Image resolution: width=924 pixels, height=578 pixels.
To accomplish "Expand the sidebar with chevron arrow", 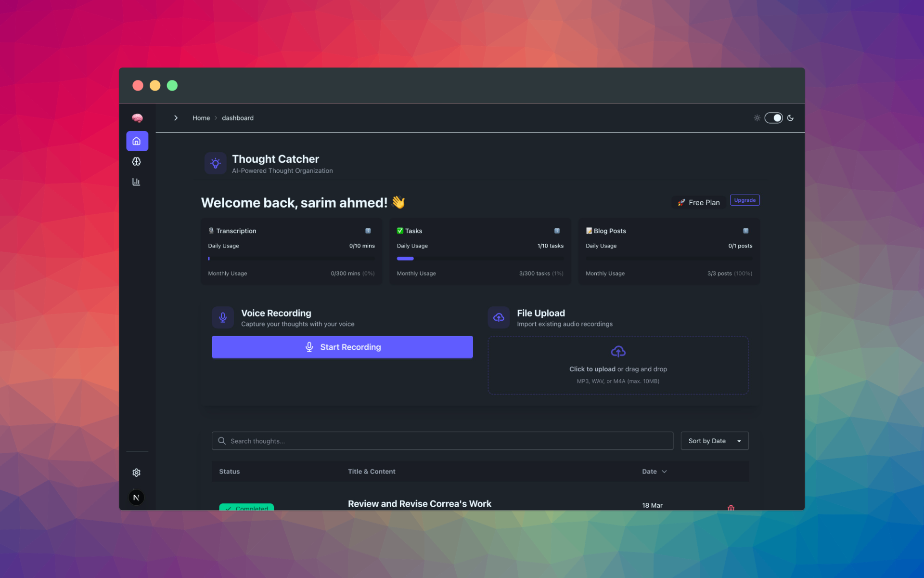I will click(x=176, y=118).
